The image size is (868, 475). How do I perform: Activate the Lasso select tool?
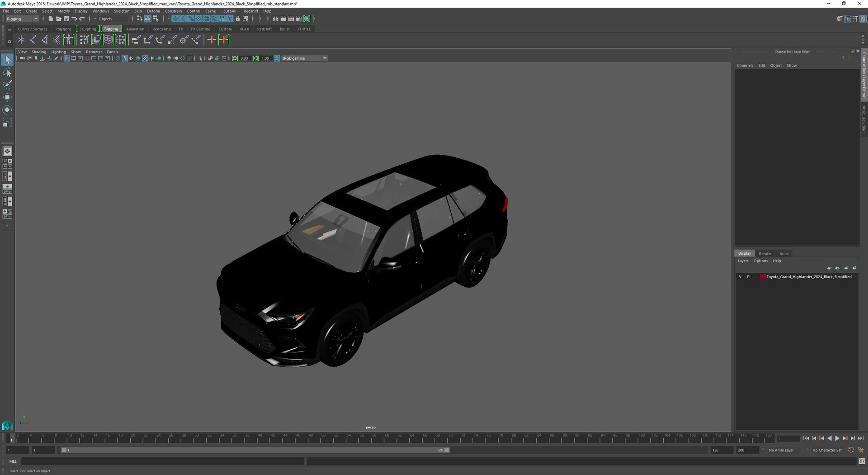click(7, 72)
